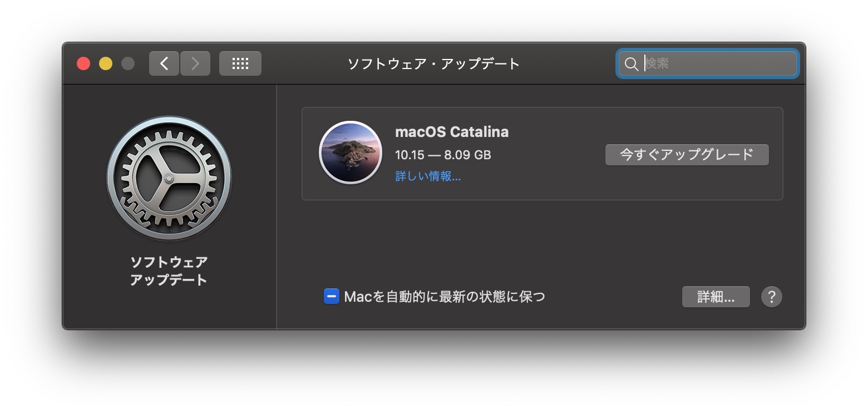Click the macOS Catalina island thumbnail
Screen dimensions: 868x412
[351, 153]
